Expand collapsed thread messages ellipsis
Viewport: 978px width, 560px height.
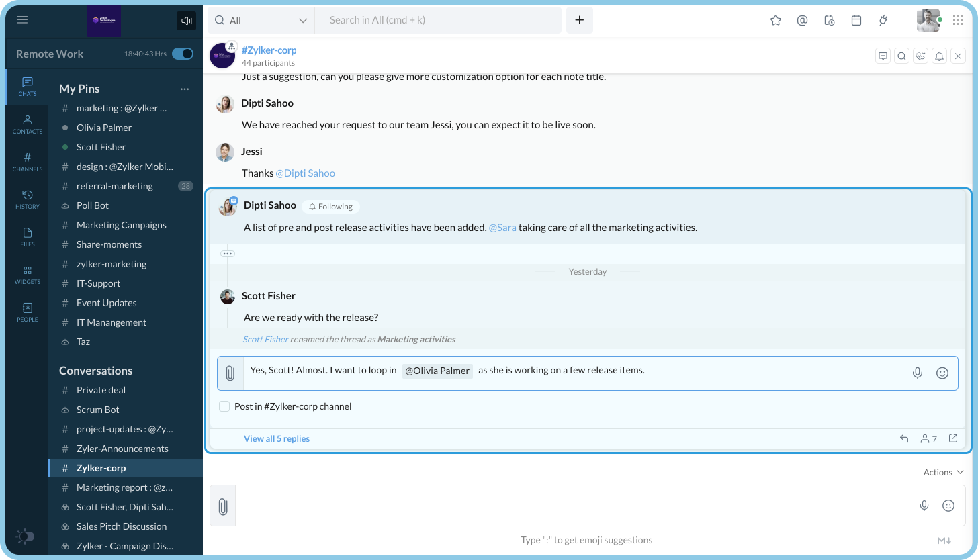(x=227, y=254)
